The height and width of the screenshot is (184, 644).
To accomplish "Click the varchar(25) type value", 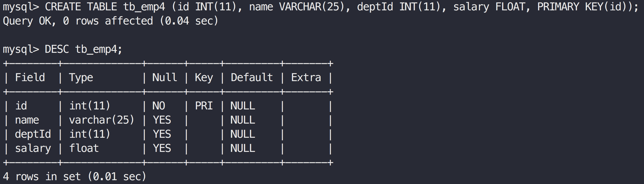I will coord(102,120).
